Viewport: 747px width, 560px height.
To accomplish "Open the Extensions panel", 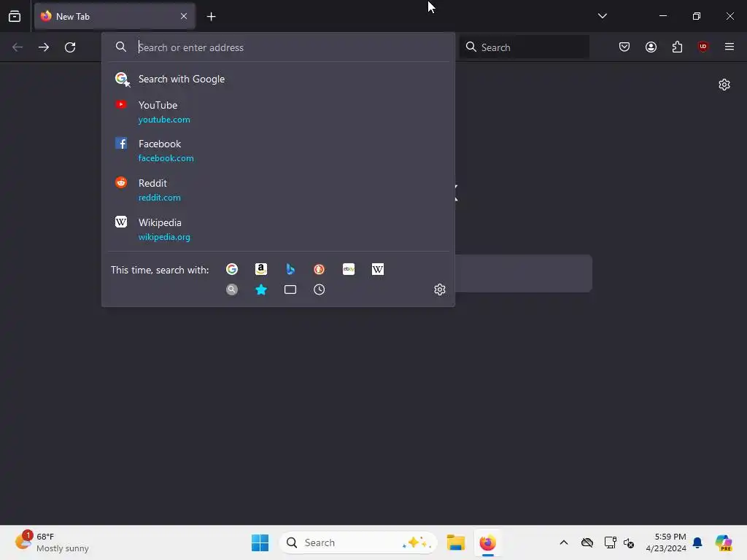I will (677, 47).
